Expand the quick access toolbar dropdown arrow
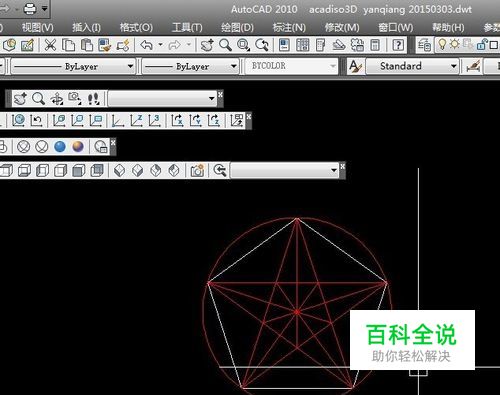This screenshot has height=395, width=500. tap(45, 9)
